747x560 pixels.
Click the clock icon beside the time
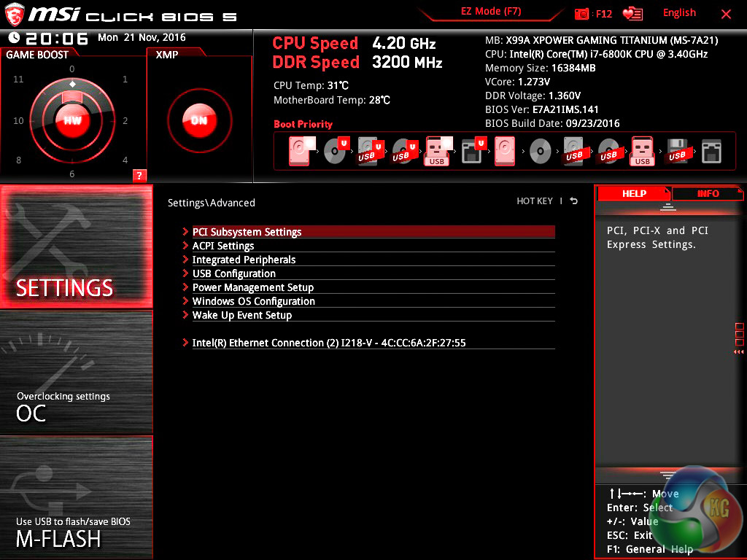click(x=15, y=38)
